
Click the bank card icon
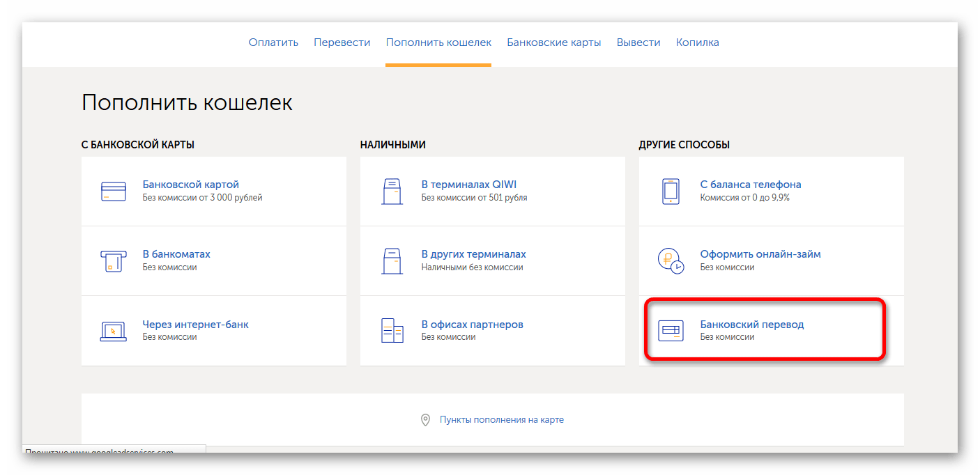[x=113, y=192]
